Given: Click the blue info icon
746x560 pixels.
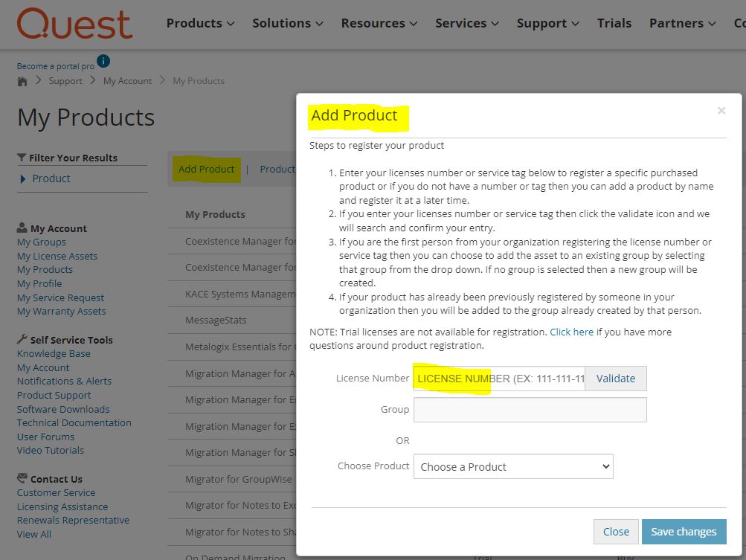Looking at the screenshot, I should pos(103,61).
